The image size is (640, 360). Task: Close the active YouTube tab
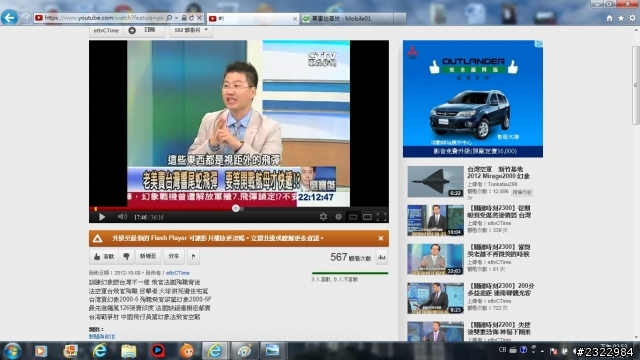click(295, 19)
